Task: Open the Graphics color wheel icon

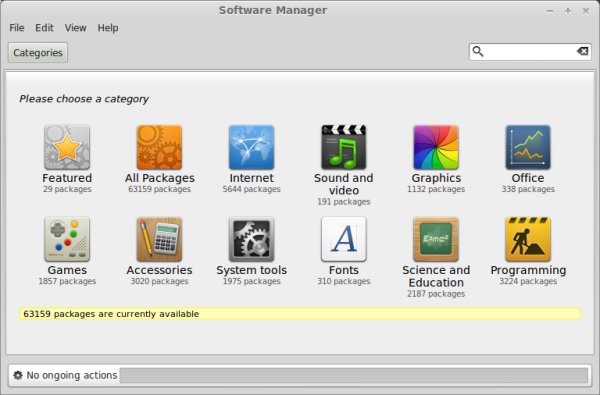Action: [436, 147]
